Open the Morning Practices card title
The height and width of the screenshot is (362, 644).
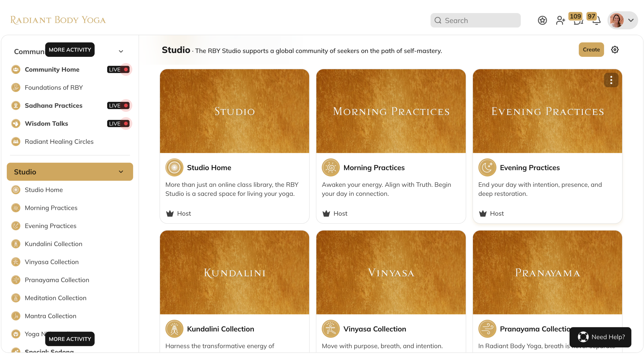[374, 168]
